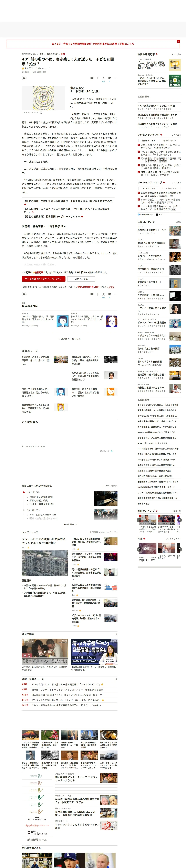Open the 新NISA series thumbnail
Screen dimensions: 186x868
point(175,81)
